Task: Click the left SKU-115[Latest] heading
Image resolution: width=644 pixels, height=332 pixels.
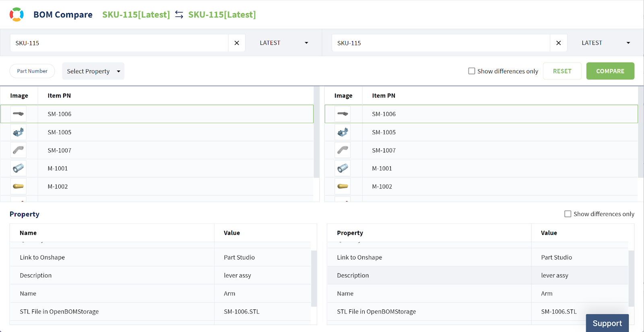Action: pyautogui.click(x=136, y=15)
